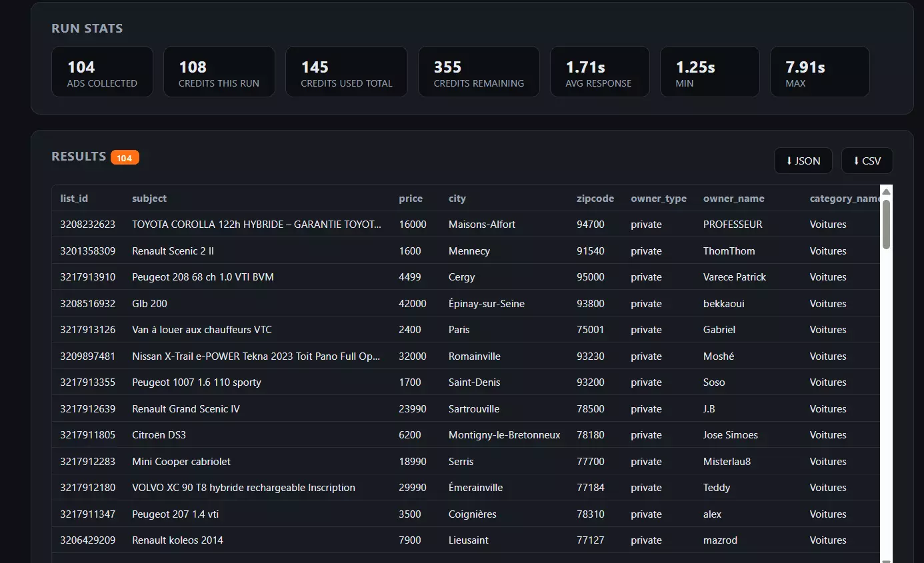Select zipcode 75001
The image size is (924, 563).
click(591, 330)
